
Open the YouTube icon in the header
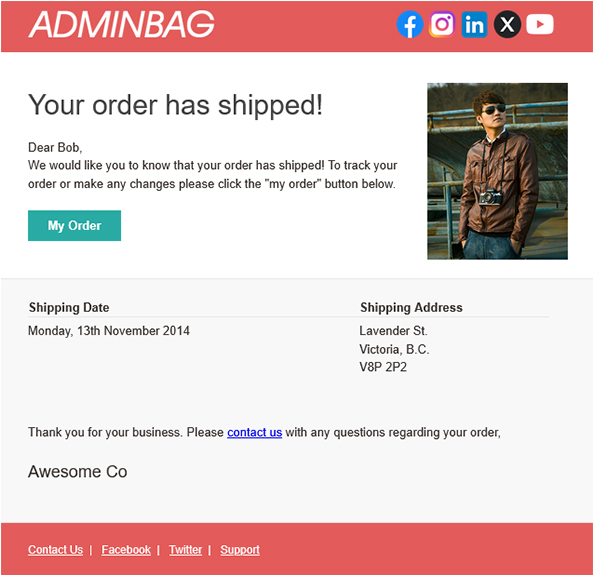pos(540,25)
